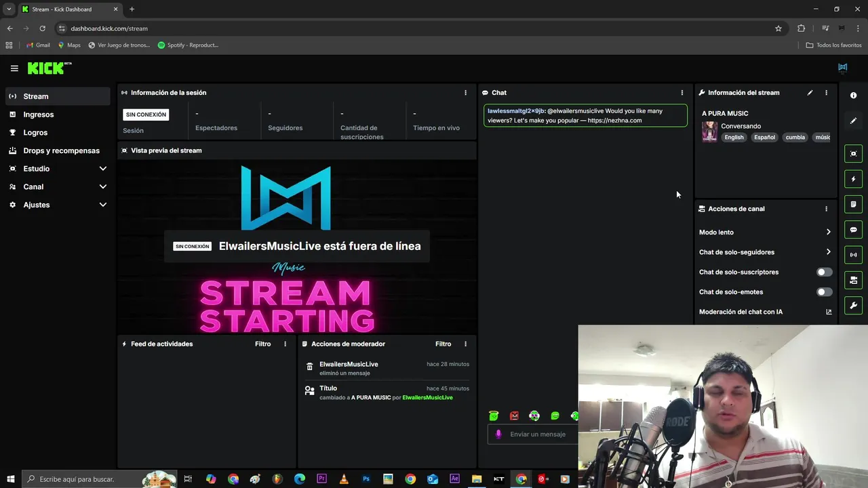Open VLC from the taskbar
The width and height of the screenshot is (868, 488).
click(x=344, y=479)
